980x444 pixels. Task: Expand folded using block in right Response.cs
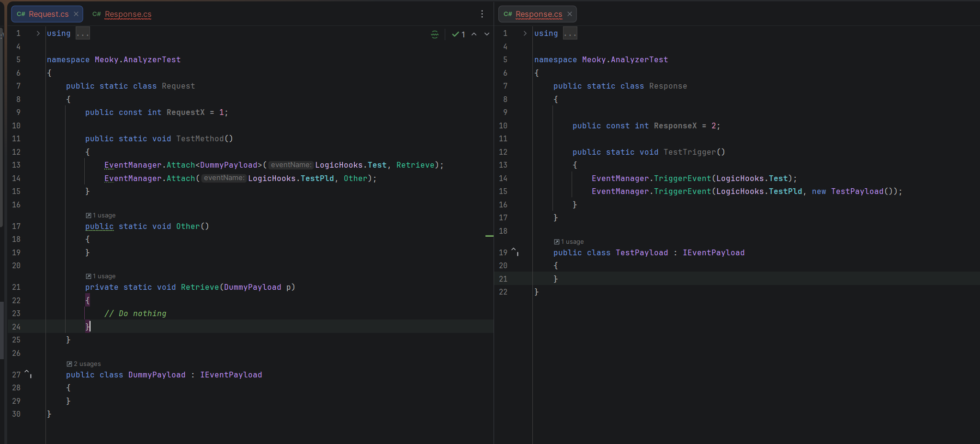point(525,34)
